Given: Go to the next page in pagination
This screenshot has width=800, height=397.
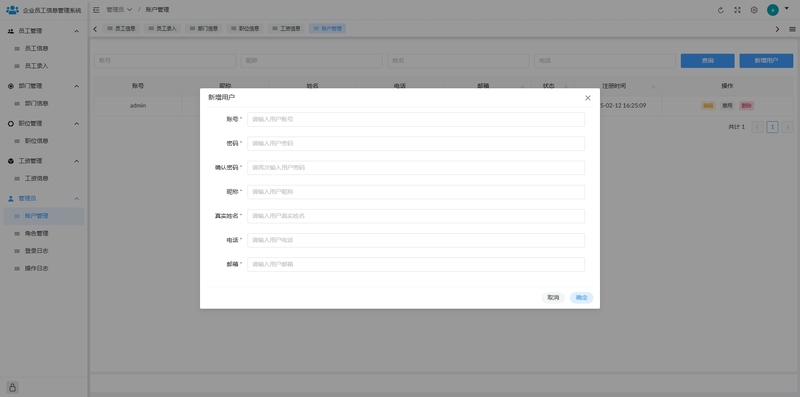Looking at the screenshot, I should (787, 127).
